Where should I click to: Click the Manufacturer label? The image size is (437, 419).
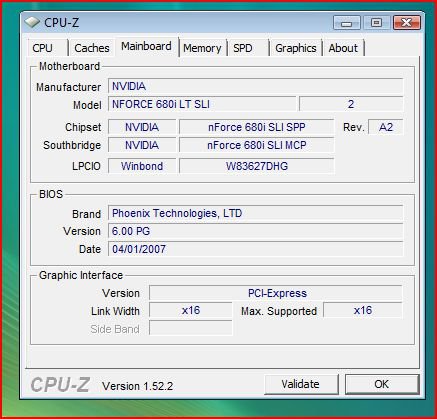pos(68,87)
